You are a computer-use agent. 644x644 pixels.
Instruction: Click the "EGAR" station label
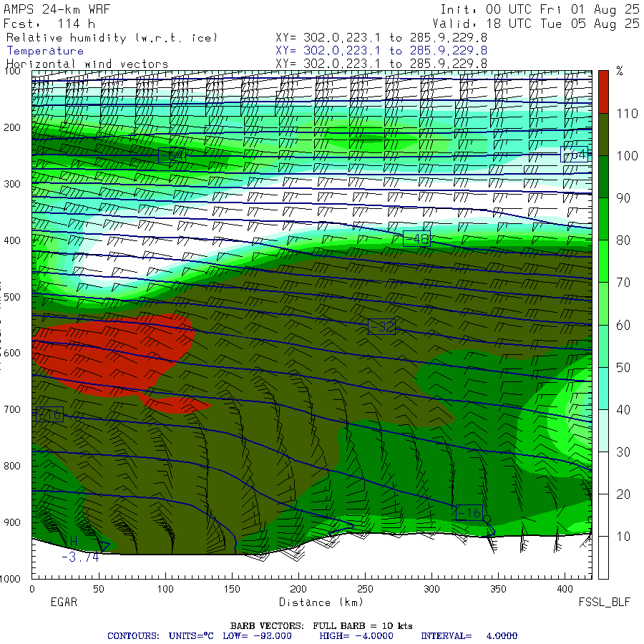(x=64, y=602)
